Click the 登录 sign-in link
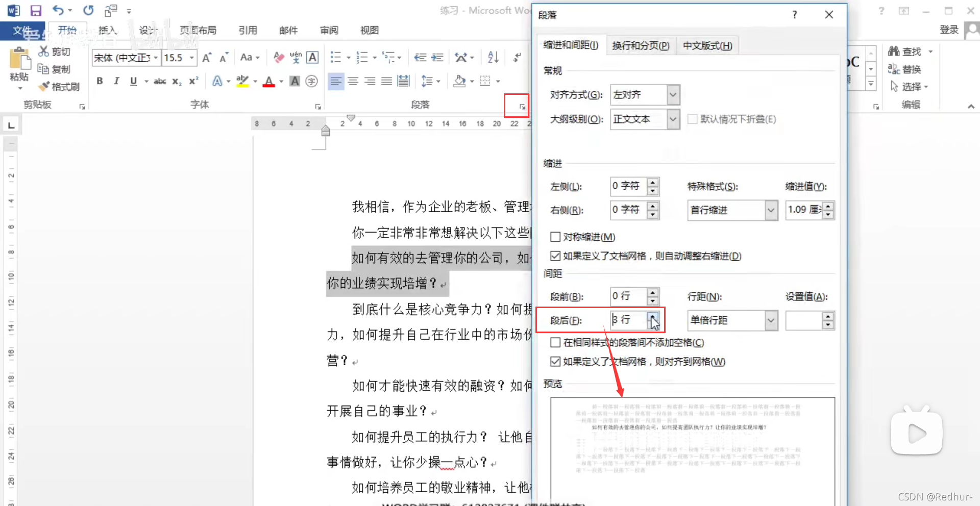 (949, 29)
